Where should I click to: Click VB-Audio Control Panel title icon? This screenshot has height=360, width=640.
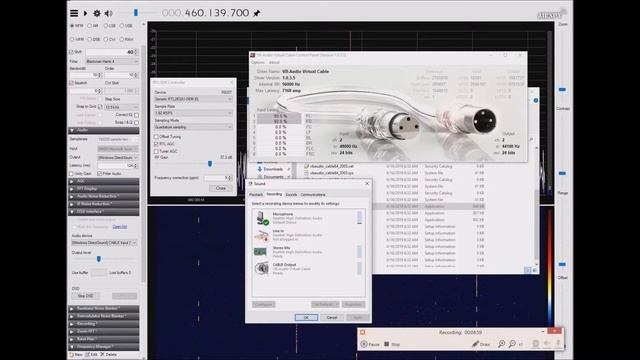click(x=253, y=55)
